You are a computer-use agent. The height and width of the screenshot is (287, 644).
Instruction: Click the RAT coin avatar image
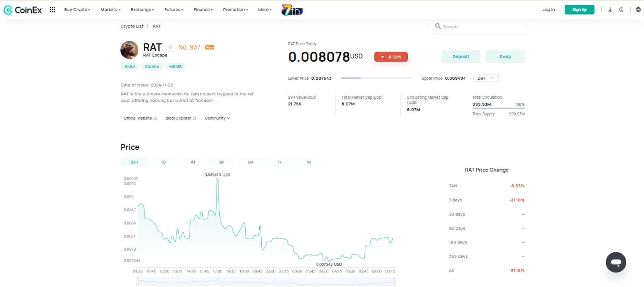(x=129, y=50)
